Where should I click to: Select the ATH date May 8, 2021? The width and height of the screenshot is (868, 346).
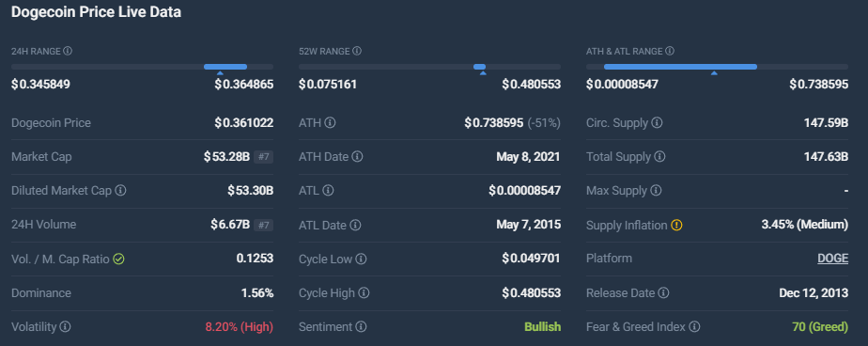529,157
